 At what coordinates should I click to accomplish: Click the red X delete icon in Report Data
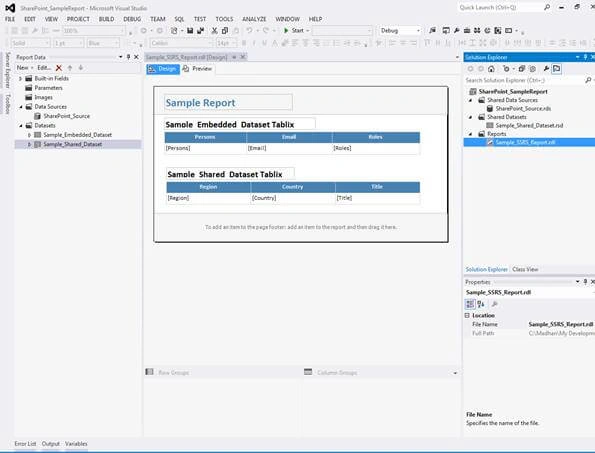click(59, 68)
